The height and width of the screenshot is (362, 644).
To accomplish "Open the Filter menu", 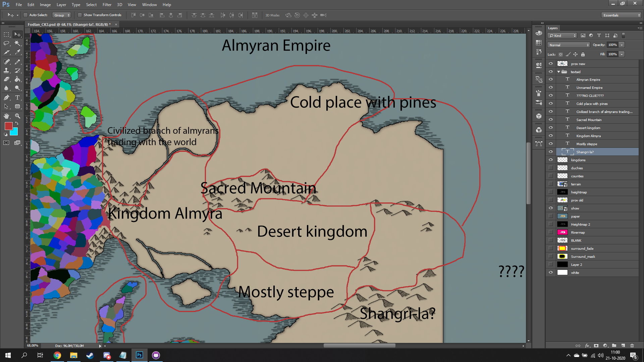I will [x=107, y=4].
